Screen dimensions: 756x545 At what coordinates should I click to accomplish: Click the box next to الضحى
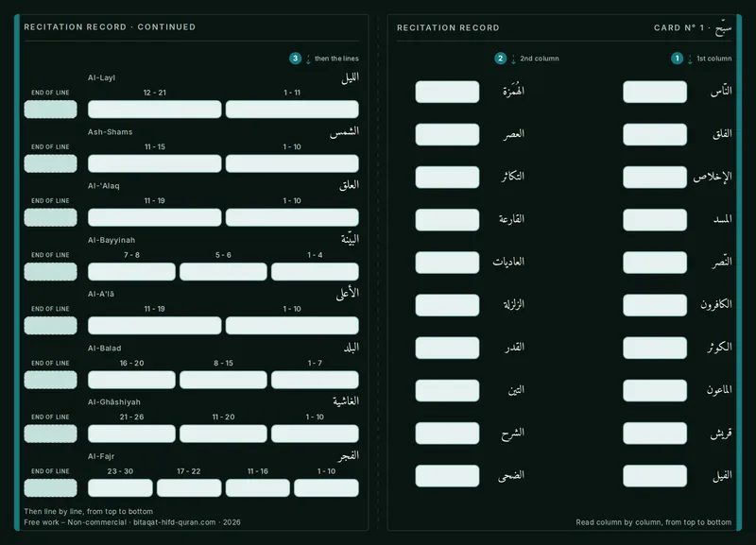coord(447,476)
